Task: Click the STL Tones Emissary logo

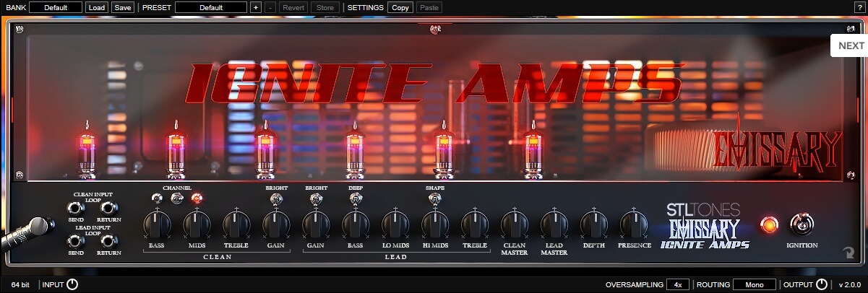Action: point(705,226)
